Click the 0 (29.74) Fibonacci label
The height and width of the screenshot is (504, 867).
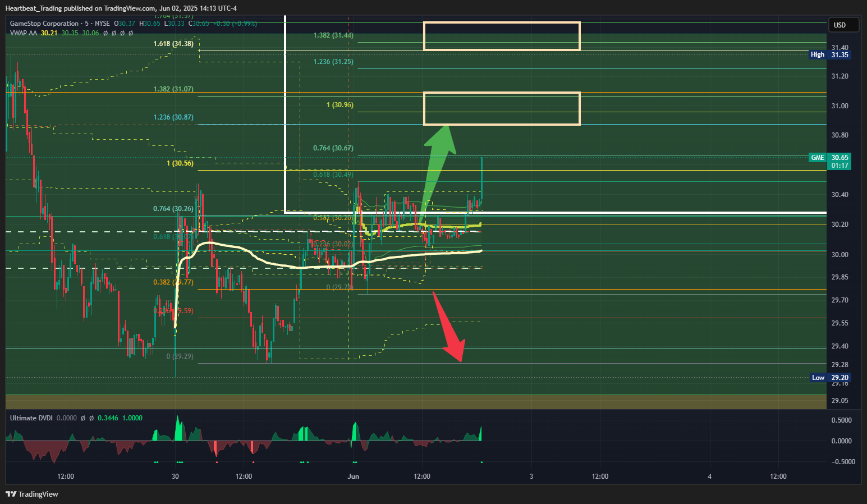[x=340, y=287]
